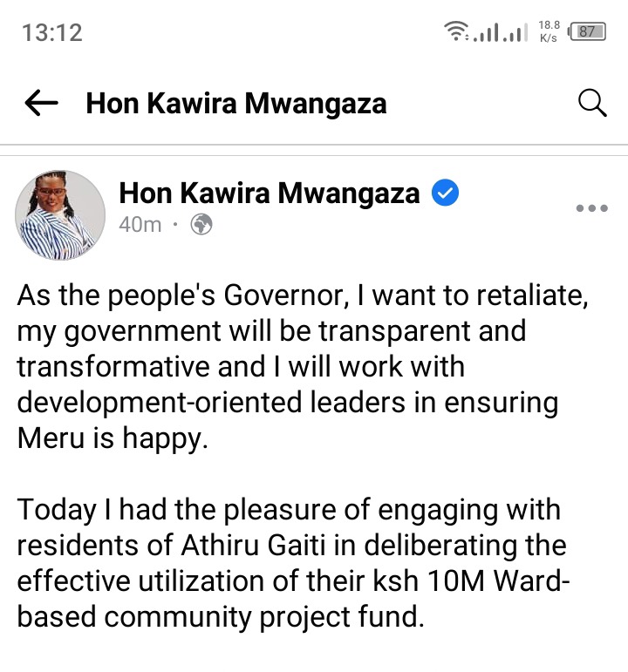Go back using the left arrow
Image resolution: width=628 pixels, height=672 pixels.
coord(41,103)
